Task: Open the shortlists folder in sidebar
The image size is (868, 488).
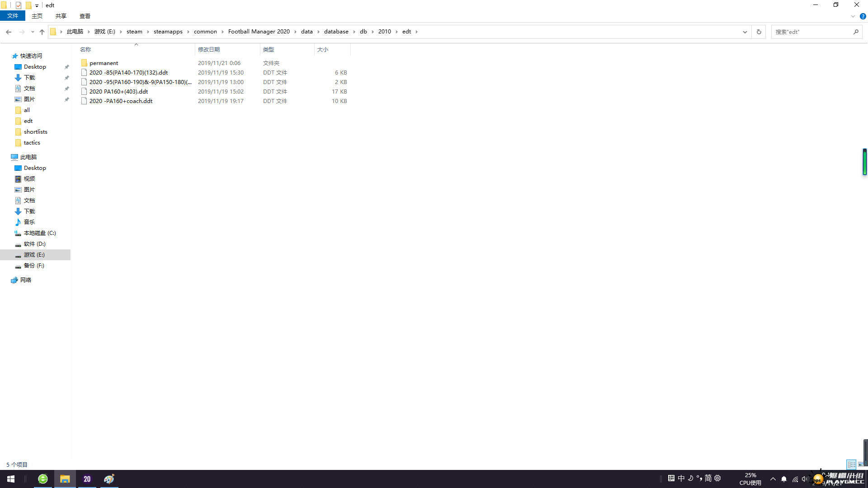Action: (35, 132)
